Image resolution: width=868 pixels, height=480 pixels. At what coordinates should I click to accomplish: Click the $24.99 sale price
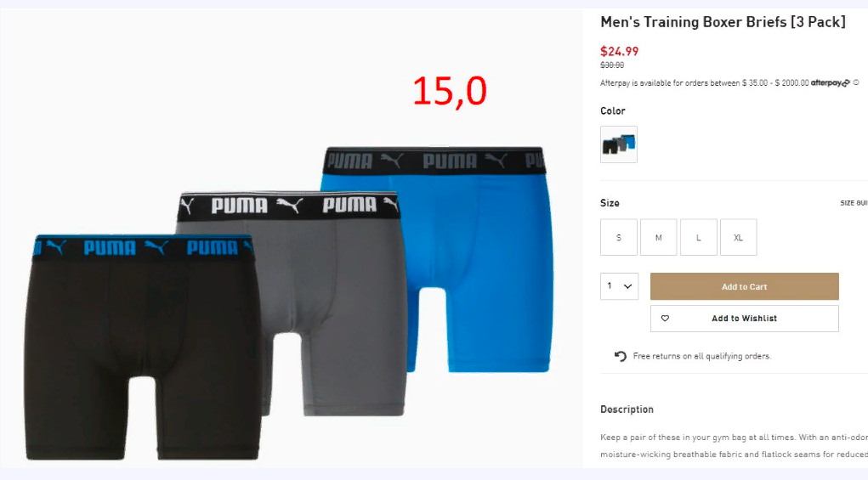(620, 52)
